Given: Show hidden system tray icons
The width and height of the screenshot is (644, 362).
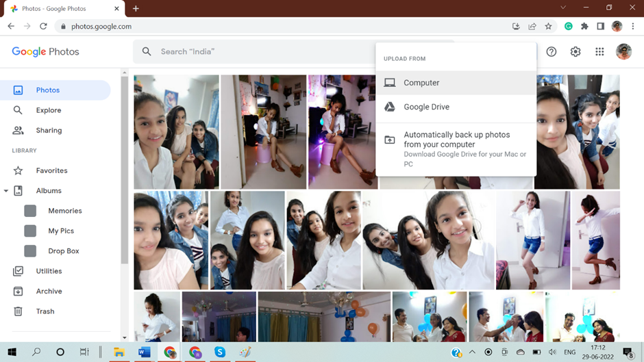Looking at the screenshot, I should point(472,352).
